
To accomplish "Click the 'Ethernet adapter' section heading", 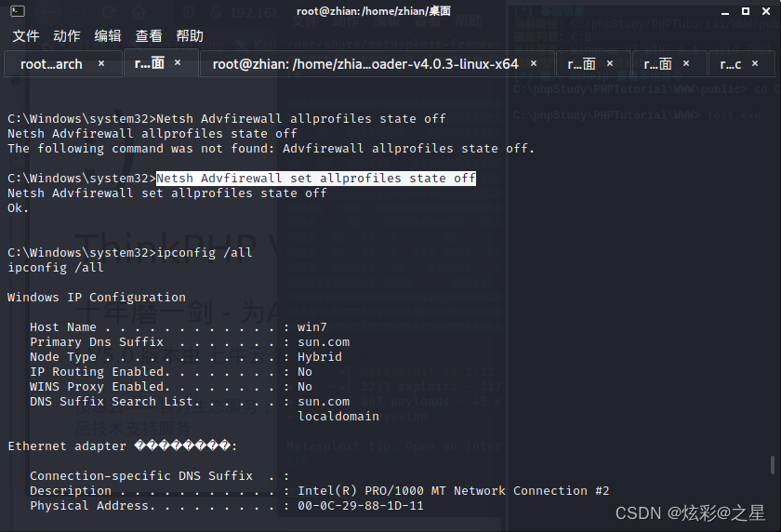I will 123,446.
